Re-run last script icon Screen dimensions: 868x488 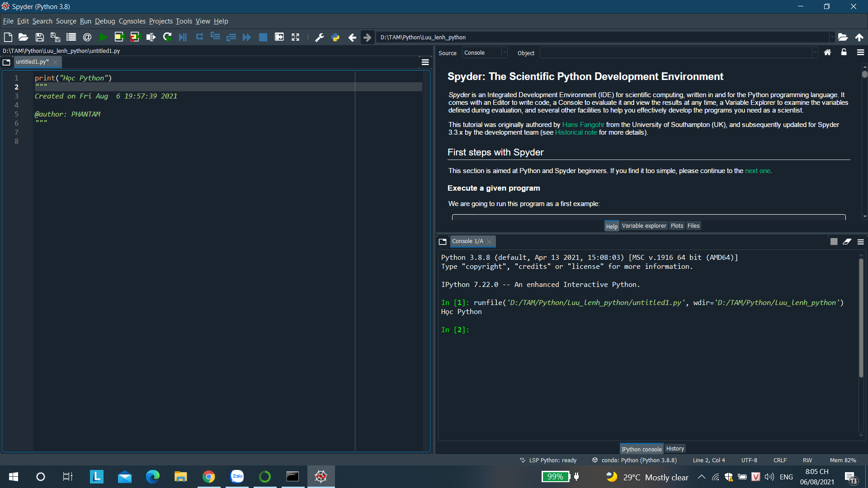click(x=167, y=37)
